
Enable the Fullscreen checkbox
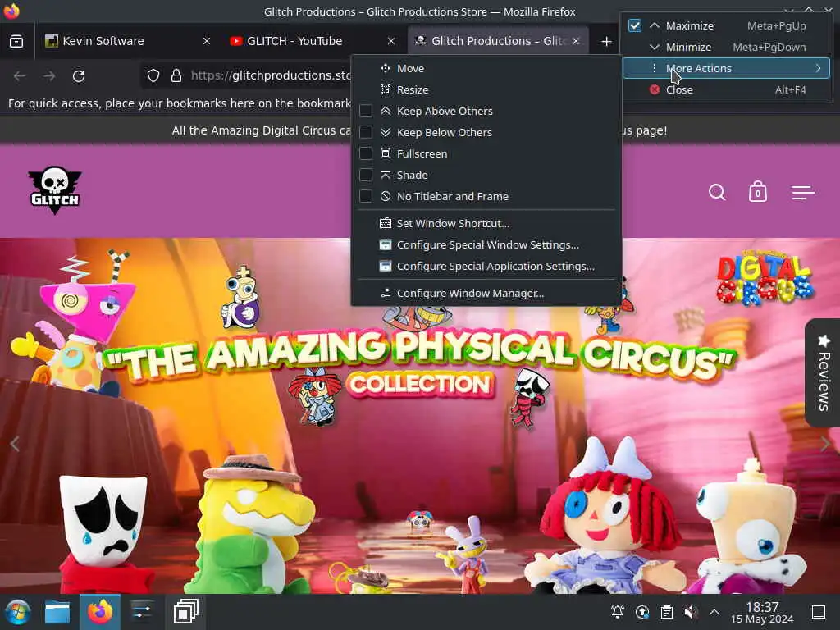pos(366,153)
